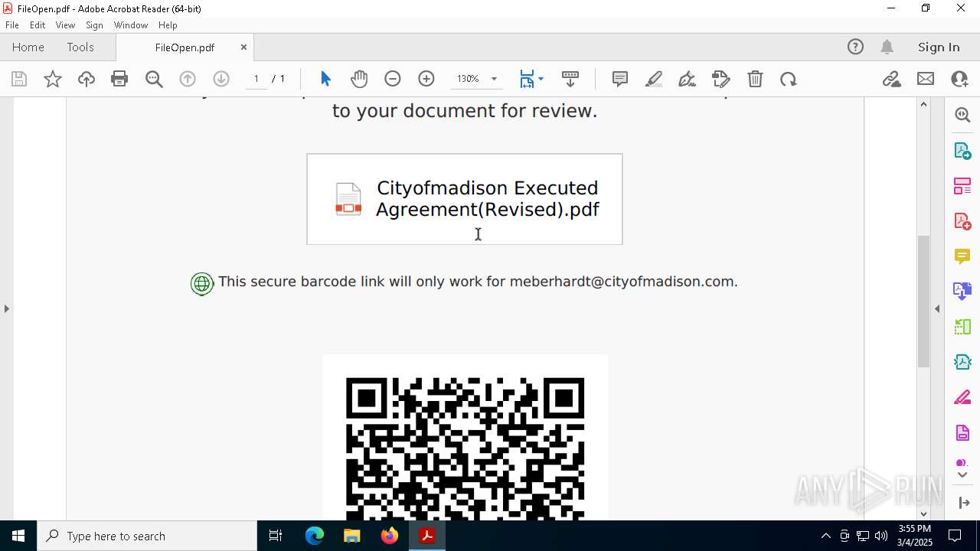Bookmark document with the star icon
The height and width of the screenshot is (551, 980).
tap(53, 79)
